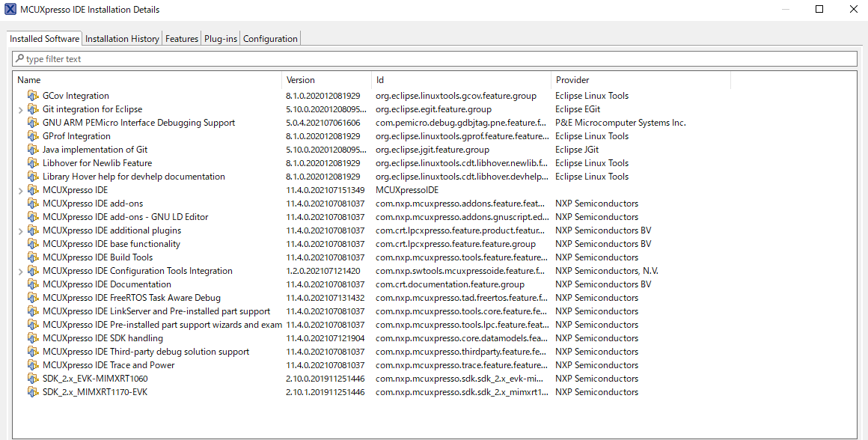Select the icon next to SDK_2.x_EVK-MIMXRT1060
Screen dimensions: 868x440
click(x=34, y=379)
